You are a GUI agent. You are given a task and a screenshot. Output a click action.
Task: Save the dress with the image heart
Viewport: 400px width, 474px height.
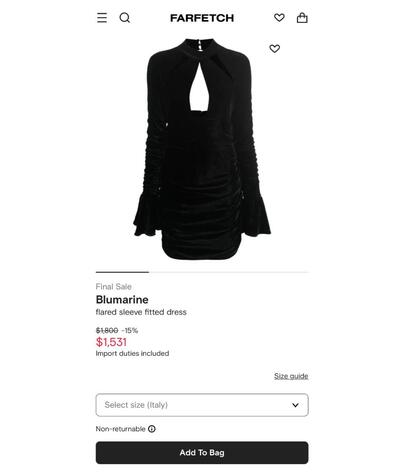click(x=274, y=49)
